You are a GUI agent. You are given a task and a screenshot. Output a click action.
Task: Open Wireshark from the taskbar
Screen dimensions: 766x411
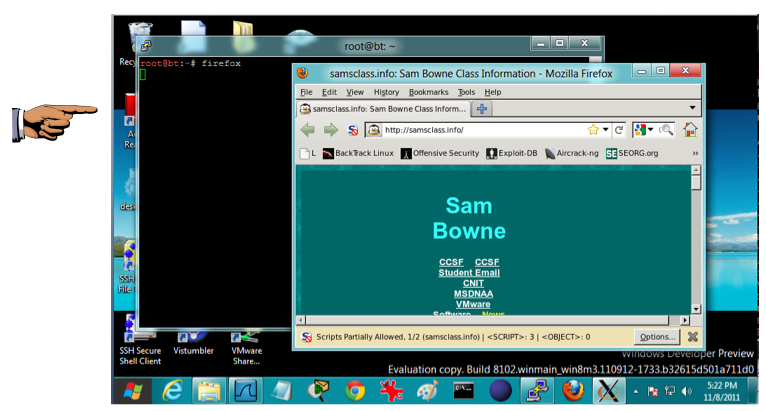[246, 390]
